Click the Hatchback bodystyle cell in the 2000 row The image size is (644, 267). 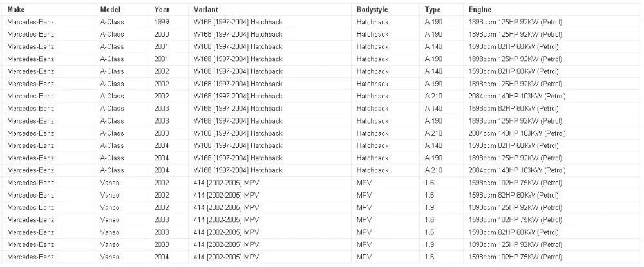(373, 34)
